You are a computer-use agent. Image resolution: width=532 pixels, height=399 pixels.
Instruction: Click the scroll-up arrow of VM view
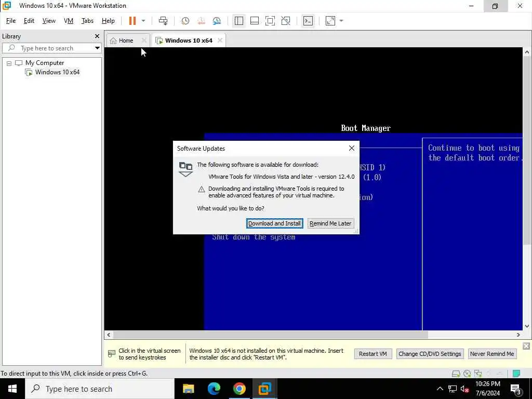[527, 52]
